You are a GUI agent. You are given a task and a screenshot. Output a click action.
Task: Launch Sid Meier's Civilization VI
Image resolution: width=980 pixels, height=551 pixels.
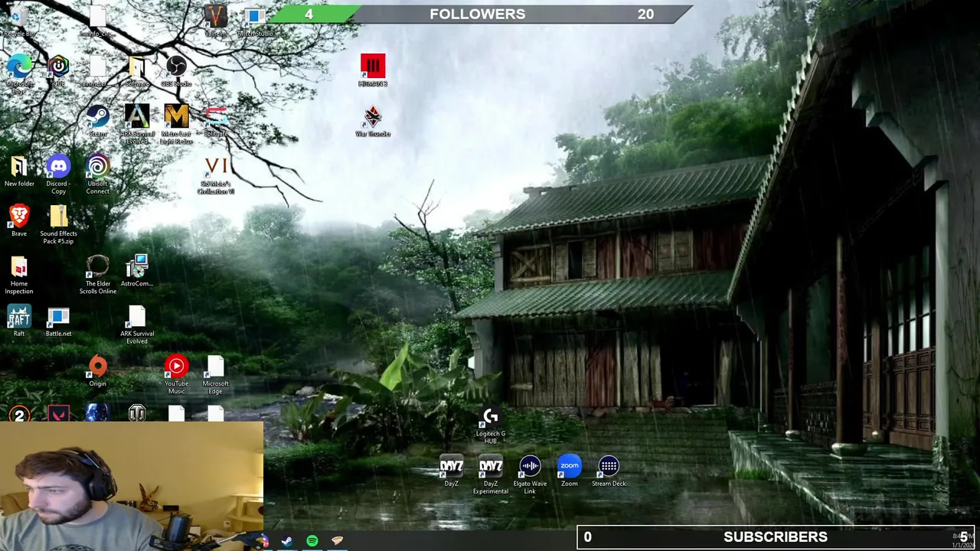(216, 175)
